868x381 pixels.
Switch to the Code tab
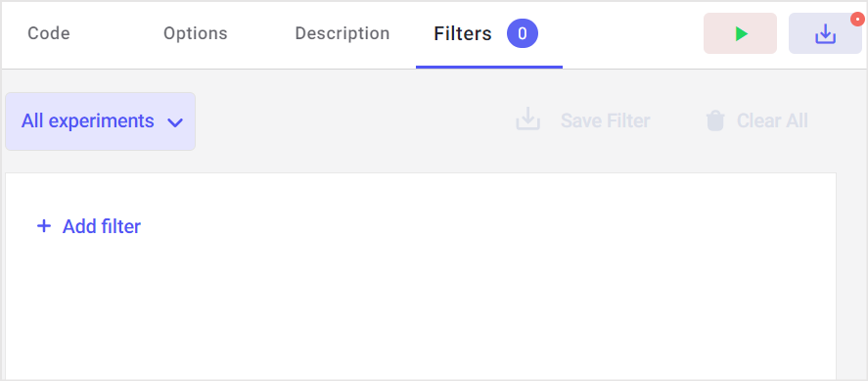49,33
